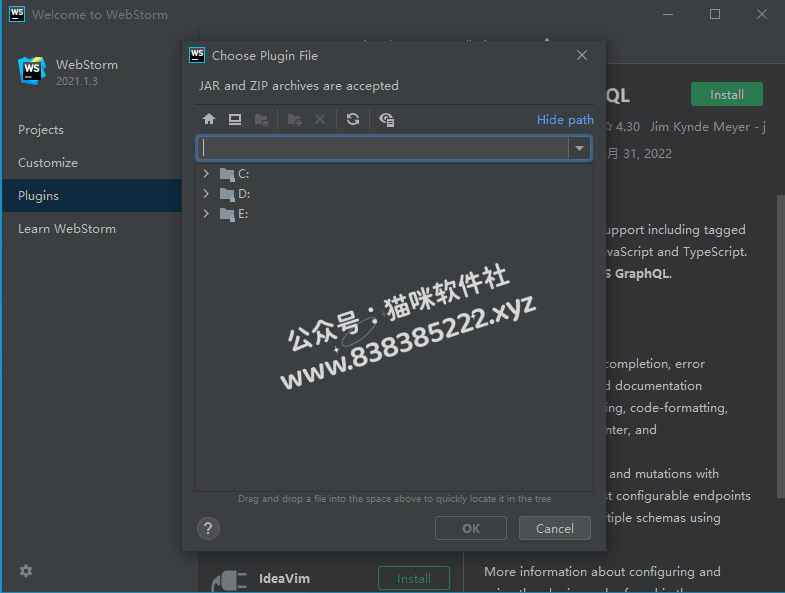Open Learn WebStorm section

[x=67, y=229]
